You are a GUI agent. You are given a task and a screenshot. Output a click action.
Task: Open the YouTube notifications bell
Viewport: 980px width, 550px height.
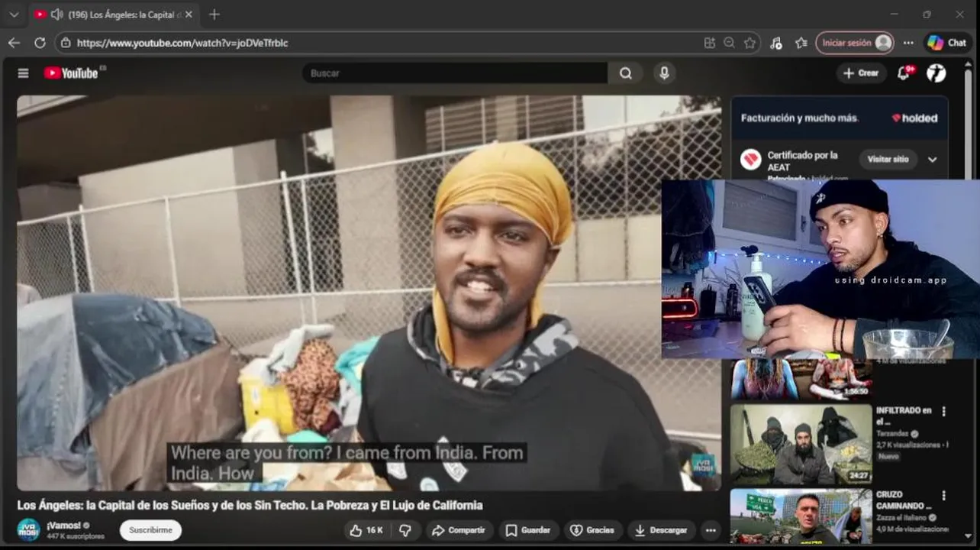(904, 73)
